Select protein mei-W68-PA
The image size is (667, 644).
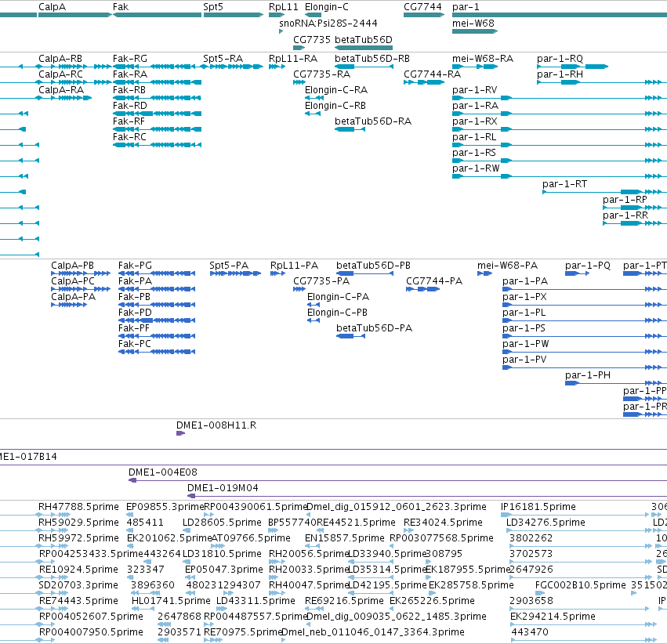tap(485, 273)
